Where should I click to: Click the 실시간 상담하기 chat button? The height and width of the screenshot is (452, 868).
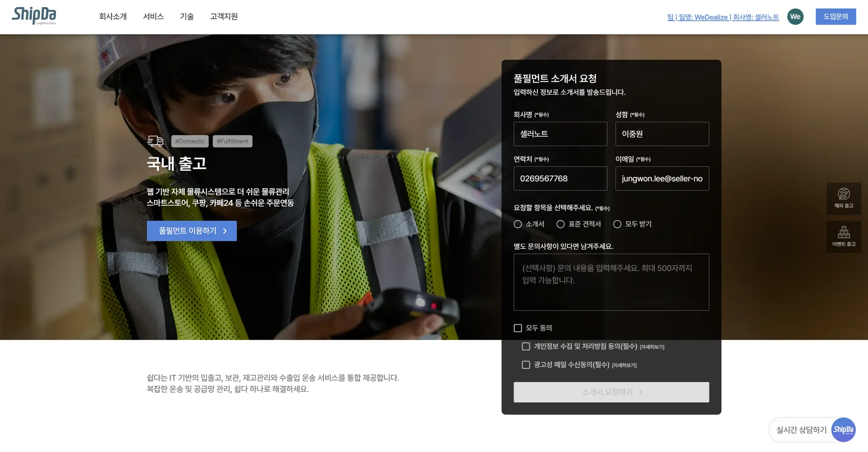point(801,429)
